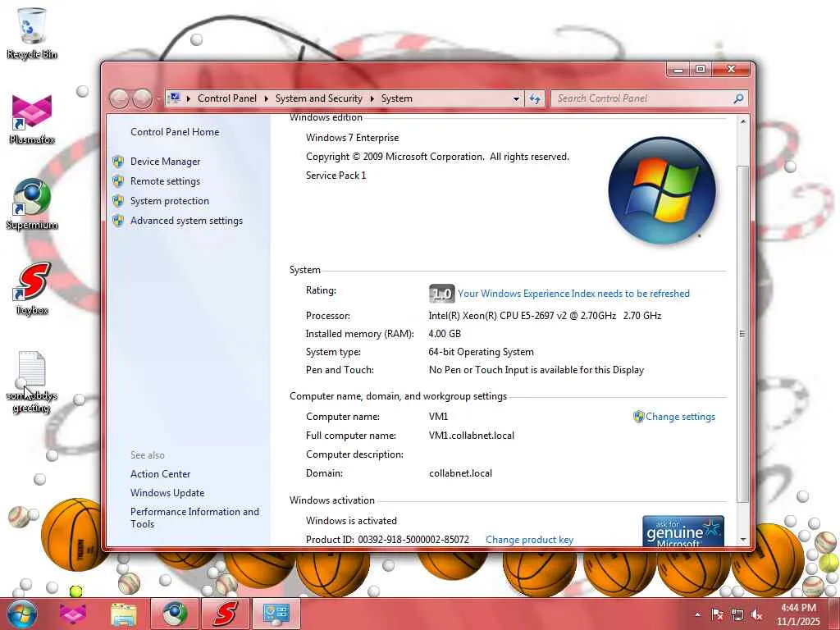Click the refresh button in the address bar

(x=535, y=98)
